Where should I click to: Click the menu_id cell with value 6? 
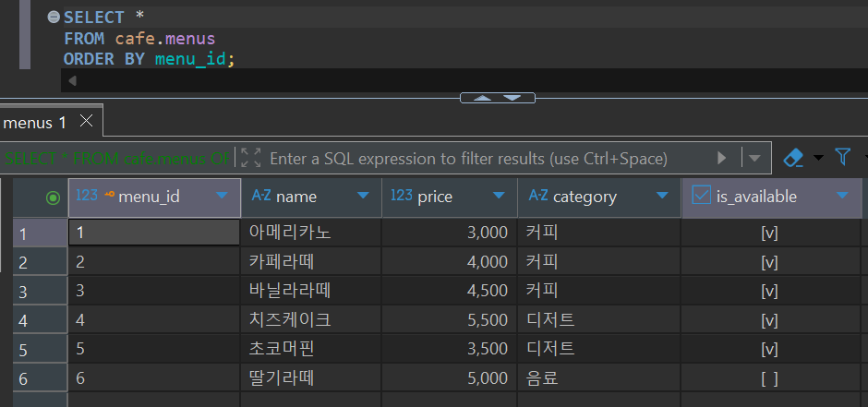pos(154,378)
